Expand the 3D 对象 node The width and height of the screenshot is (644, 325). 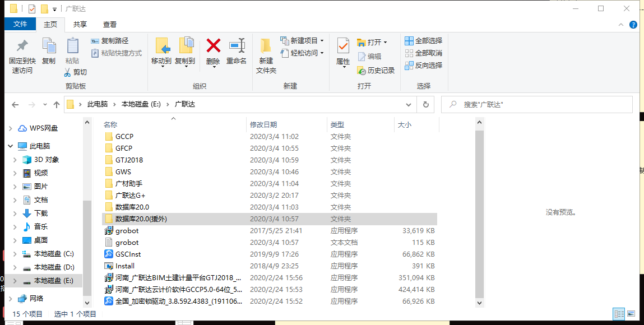[x=15, y=160]
